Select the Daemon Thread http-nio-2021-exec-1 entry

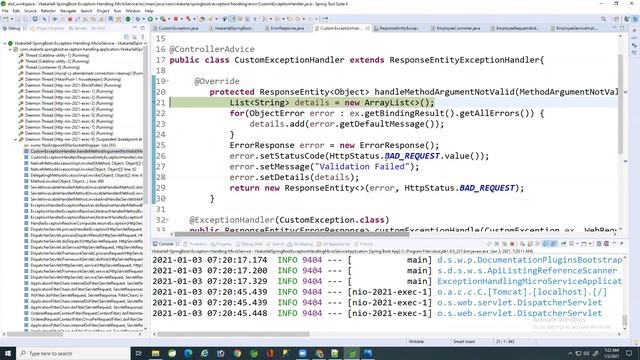(x=66, y=91)
